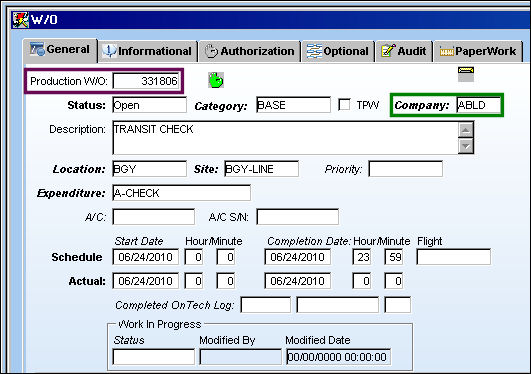Click the Schedule start Minute field

click(x=226, y=257)
